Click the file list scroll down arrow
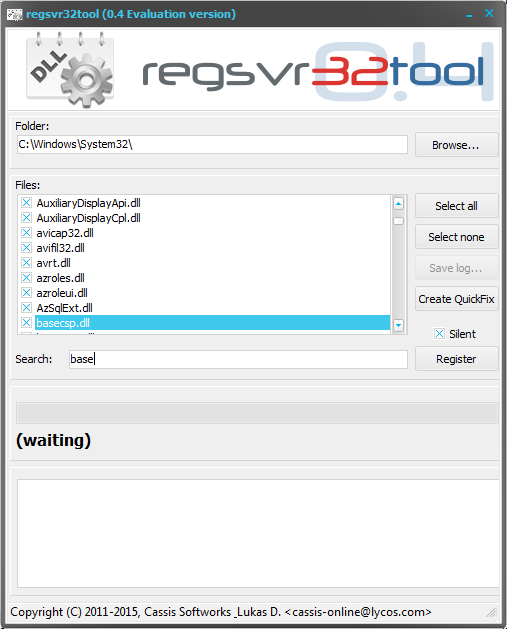The image size is (507, 629). [x=398, y=325]
